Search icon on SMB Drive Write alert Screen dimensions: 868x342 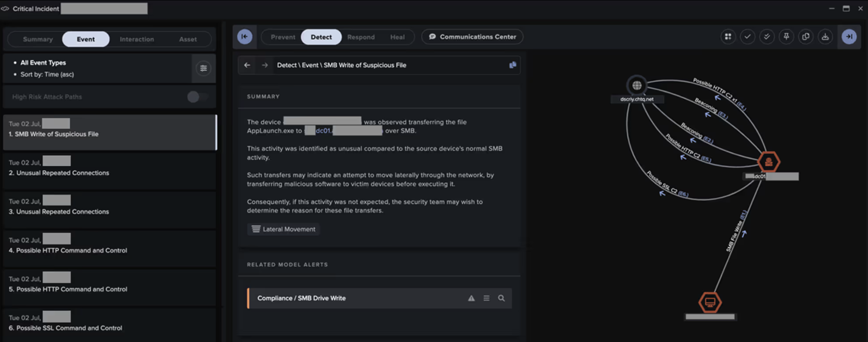[x=501, y=298]
